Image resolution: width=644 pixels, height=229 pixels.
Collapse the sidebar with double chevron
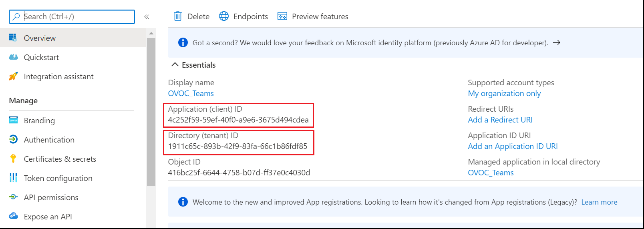[x=147, y=17]
